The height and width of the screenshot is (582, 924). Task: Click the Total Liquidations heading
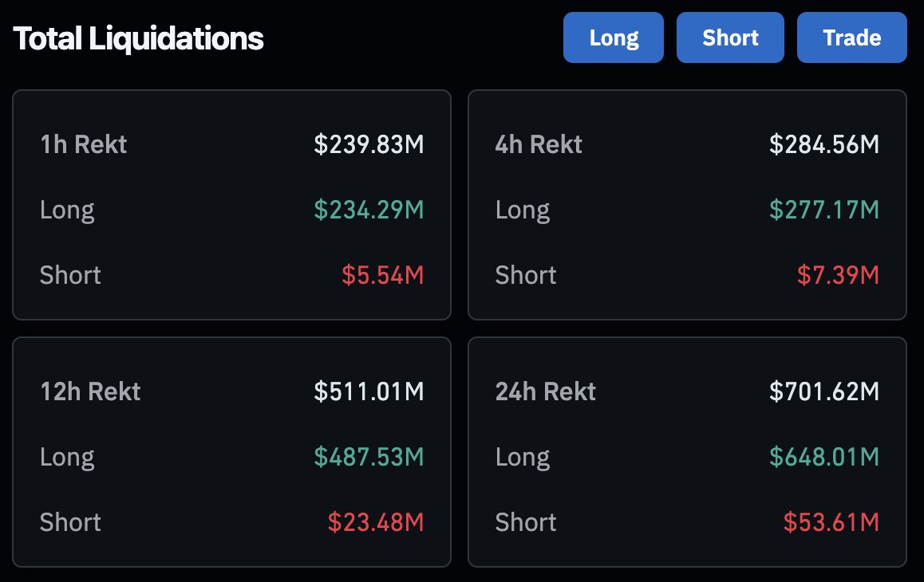pos(139,39)
